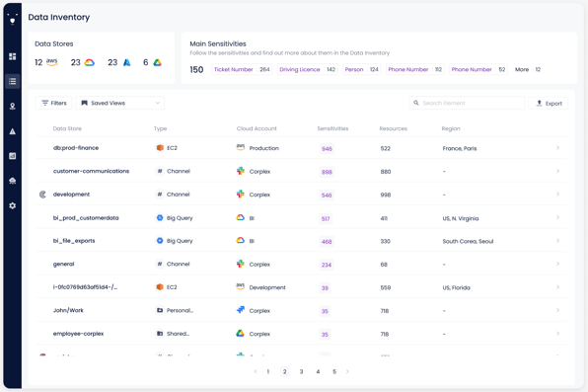Go to page 1
The height and width of the screenshot is (392, 588).
tap(268, 371)
